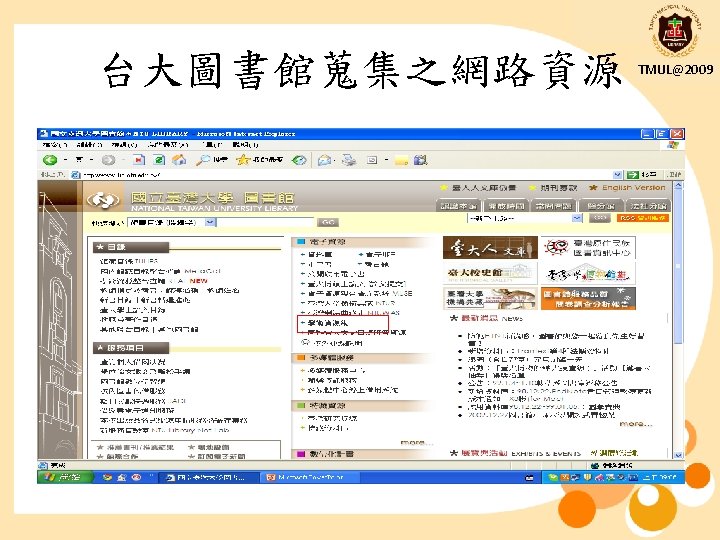Click the Mail envelope toolbar icon
This screenshot has width=720, height=540.
(x=324, y=160)
